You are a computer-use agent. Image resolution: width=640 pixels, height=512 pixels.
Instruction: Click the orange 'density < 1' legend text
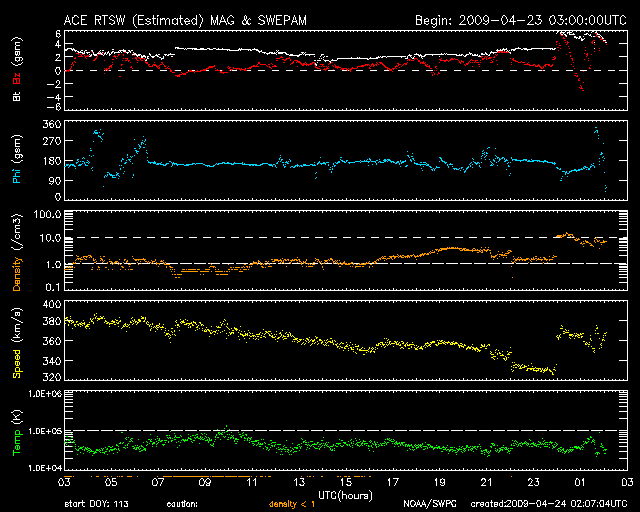pyautogui.click(x=292, y=504)
